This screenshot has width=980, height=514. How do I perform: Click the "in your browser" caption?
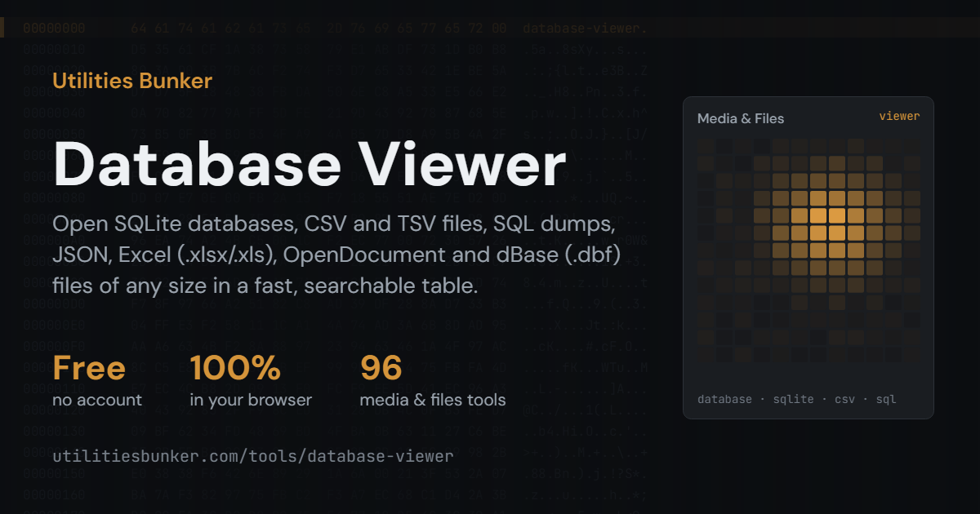pyautogui.click(x=251, y=400)
